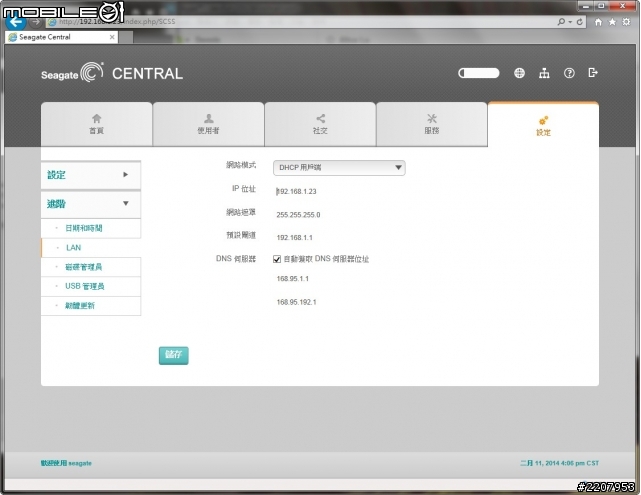Click the date and time text in footer
The height and width of the screenshot is (495, 641).
(x=559, y=463)
